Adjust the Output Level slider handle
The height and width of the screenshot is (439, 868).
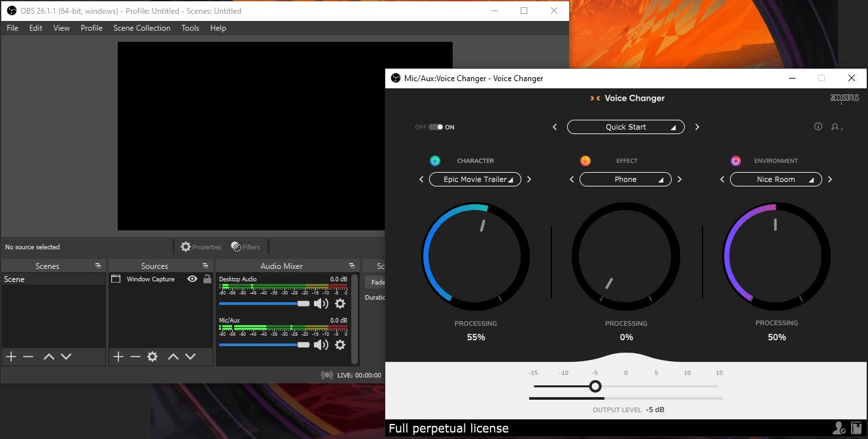click(595, 386)
